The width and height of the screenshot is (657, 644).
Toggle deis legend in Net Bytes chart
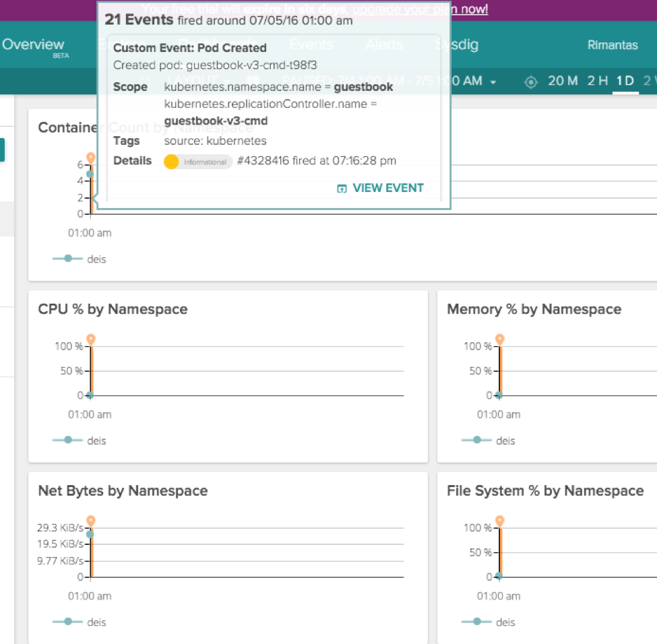(80, 622)
